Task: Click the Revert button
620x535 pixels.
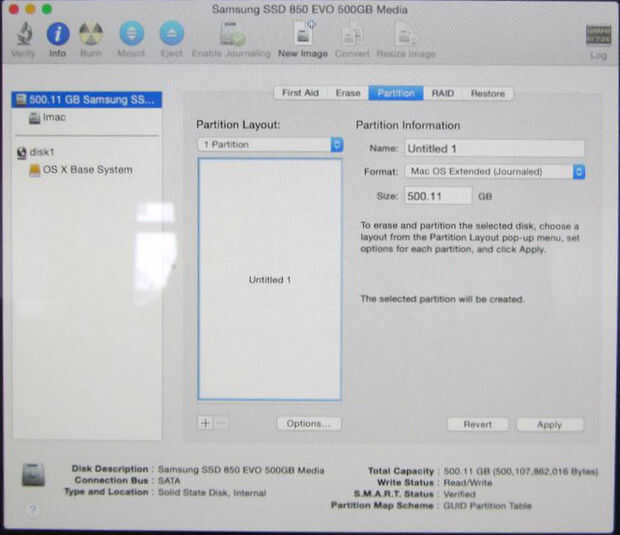Action: 478,424
